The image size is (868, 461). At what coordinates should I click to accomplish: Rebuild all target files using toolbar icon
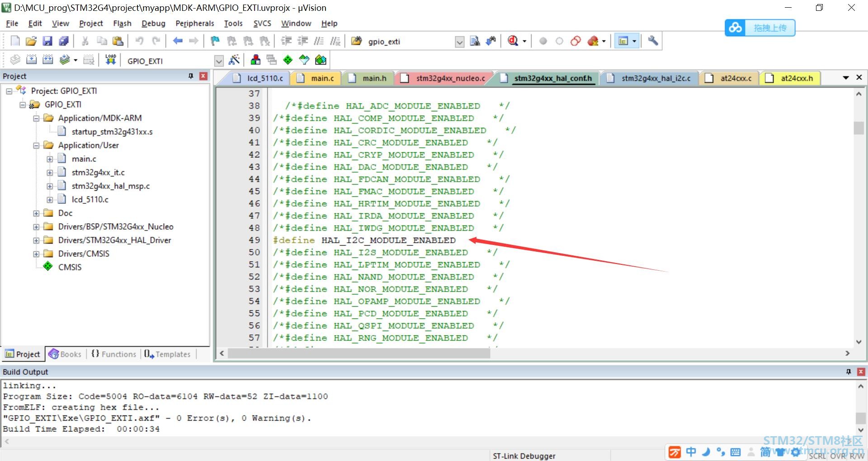[x=47, y=60]
